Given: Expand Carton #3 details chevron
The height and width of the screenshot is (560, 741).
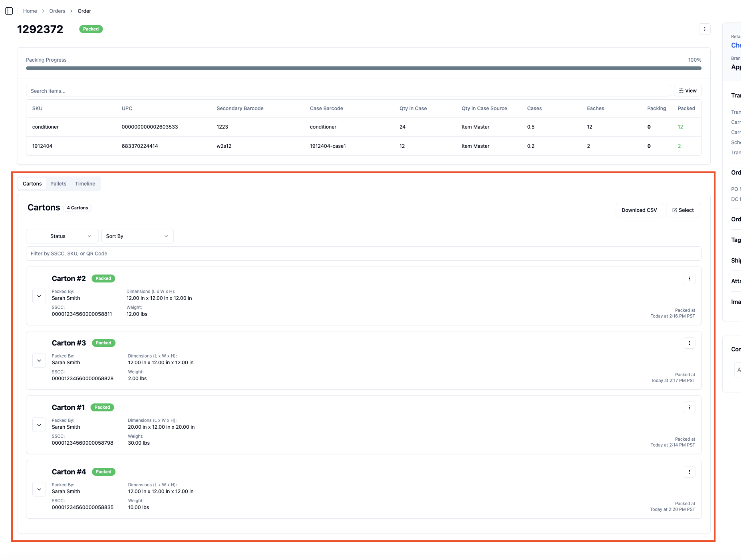Looking at the screenshot, I should click(x=39, y=360).
